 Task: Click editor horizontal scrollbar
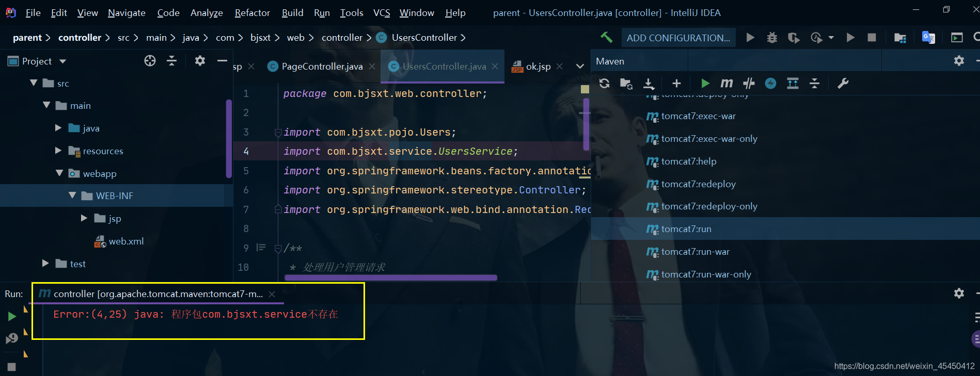[x=391, y=277]
